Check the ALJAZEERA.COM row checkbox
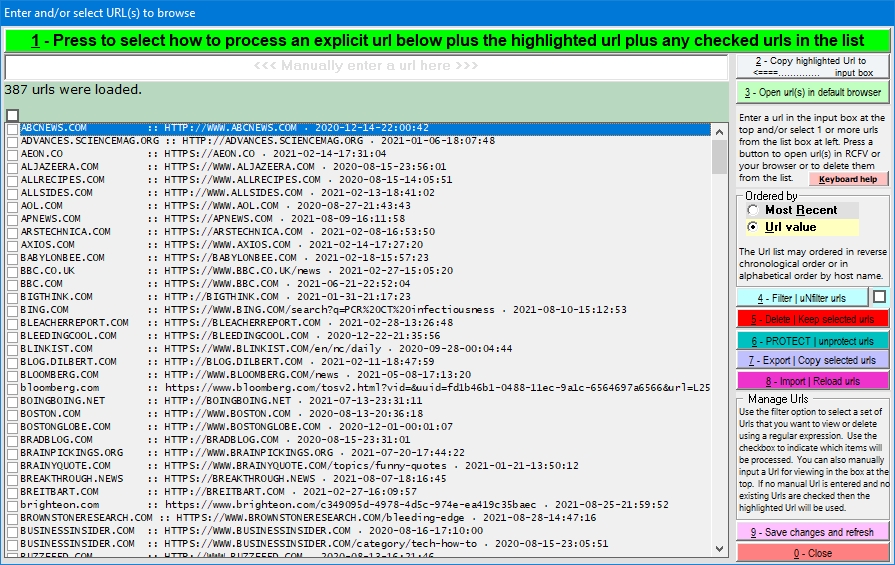The width and height of the screenshot is (895, 565). (13, 168)
